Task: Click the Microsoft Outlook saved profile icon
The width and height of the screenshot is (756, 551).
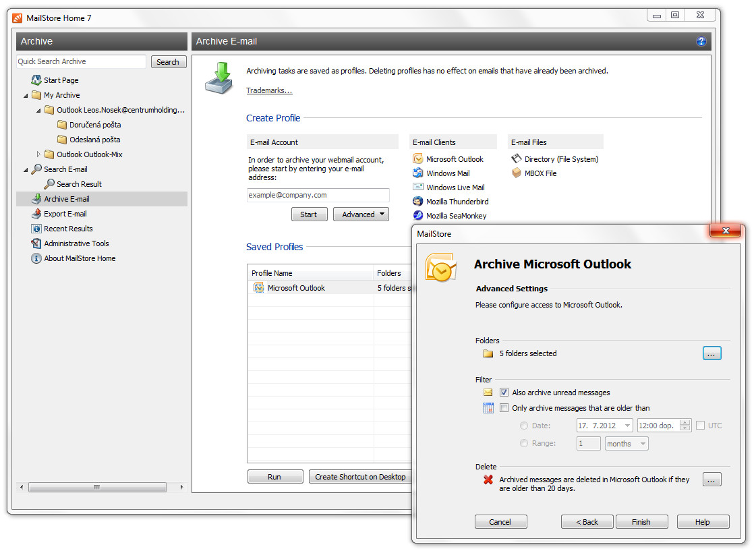Action: tap(259, 288)
